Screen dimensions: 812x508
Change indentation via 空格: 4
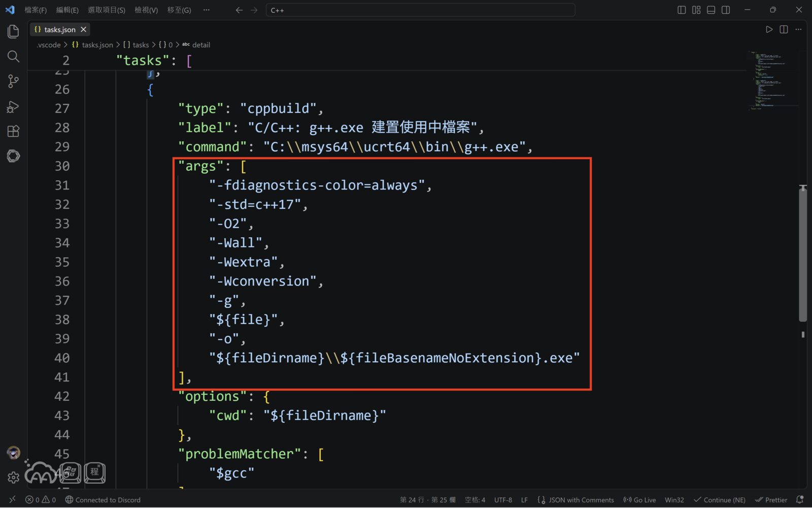tap(475, 500)
